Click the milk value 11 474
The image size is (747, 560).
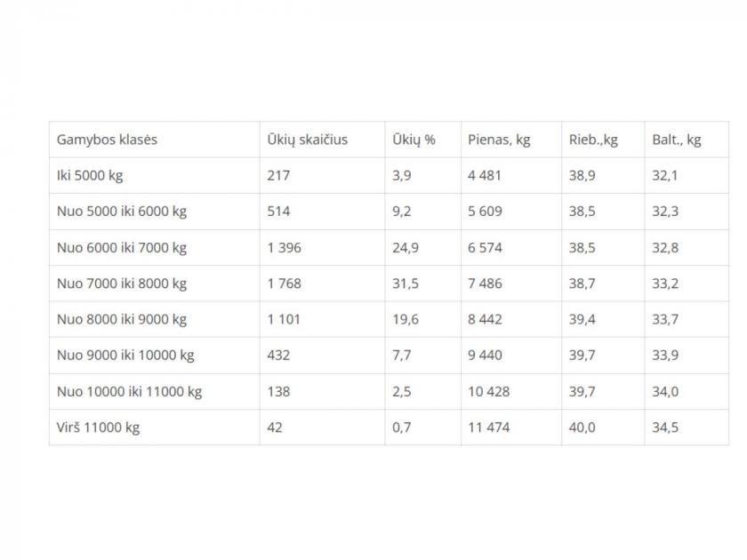tap(489, 428)
